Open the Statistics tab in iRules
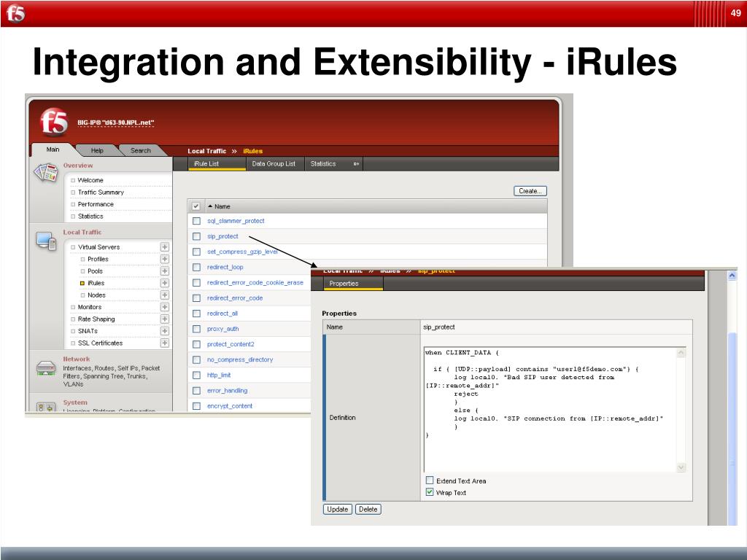 (x=323, y=164)
